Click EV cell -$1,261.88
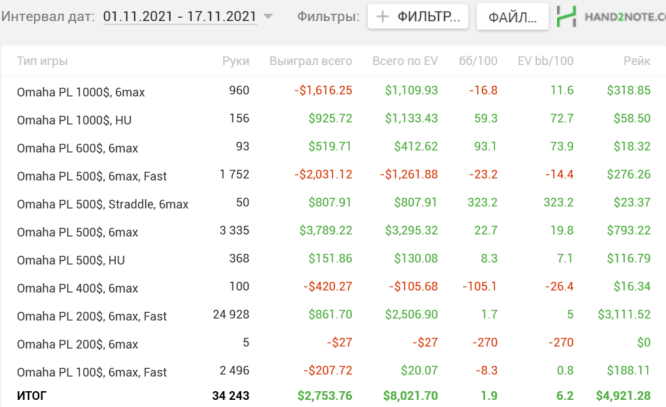 [x=409, y=175]
